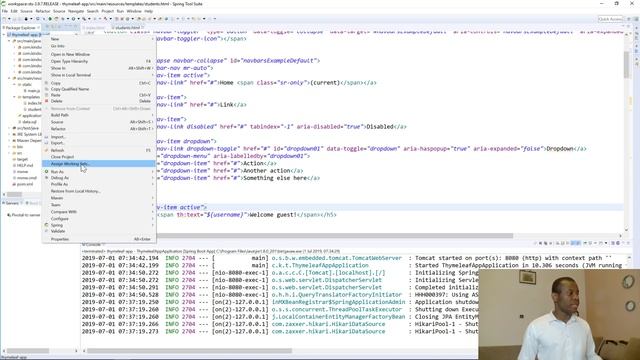The height and width of the screenshot is (360, 640).
Task: Choose Go Into from context menu
Action: click(99, 46)
